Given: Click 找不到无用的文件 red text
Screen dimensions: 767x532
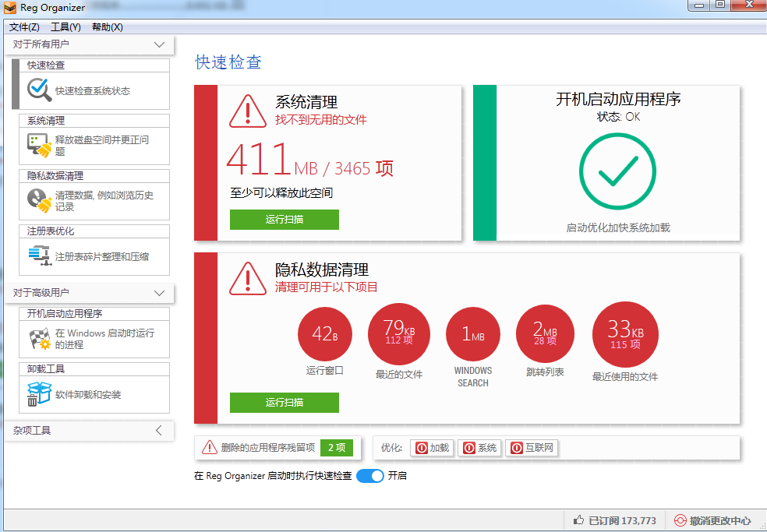Looking at the screenshot, I should 321,120.
